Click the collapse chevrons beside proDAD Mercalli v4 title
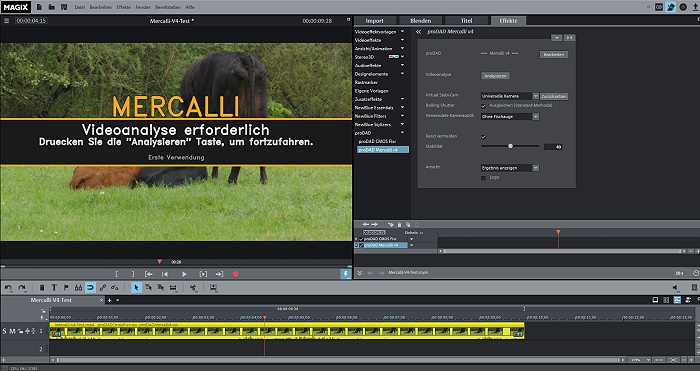This screenshot has height=371, width=700. (418, 32)
